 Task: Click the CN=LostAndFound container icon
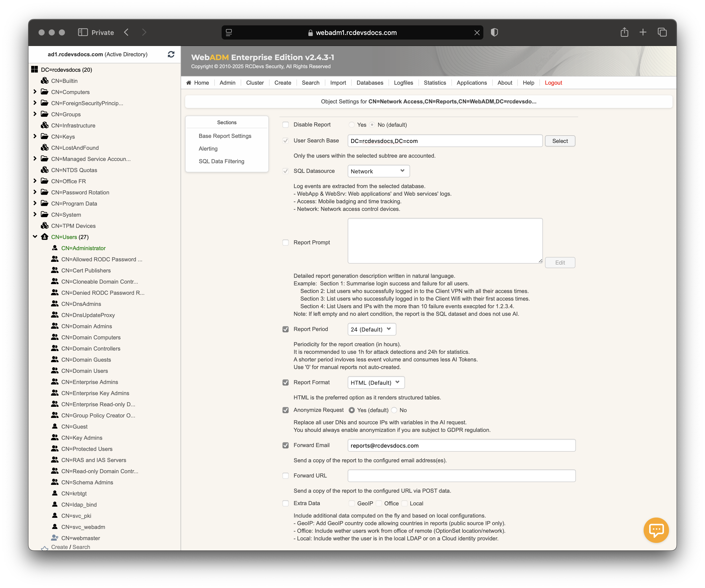tap(45, 147)
